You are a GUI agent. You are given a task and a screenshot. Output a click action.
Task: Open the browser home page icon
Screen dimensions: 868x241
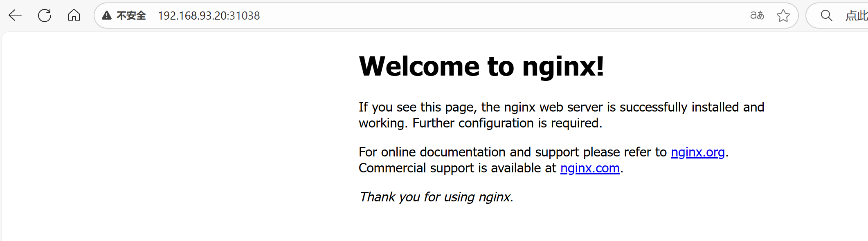[74, 16]
